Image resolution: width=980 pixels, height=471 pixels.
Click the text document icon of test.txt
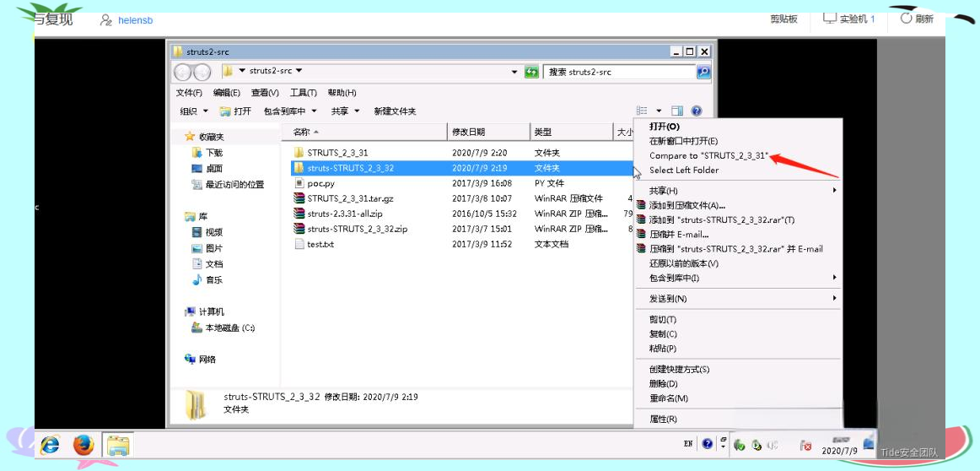(299, 244)
